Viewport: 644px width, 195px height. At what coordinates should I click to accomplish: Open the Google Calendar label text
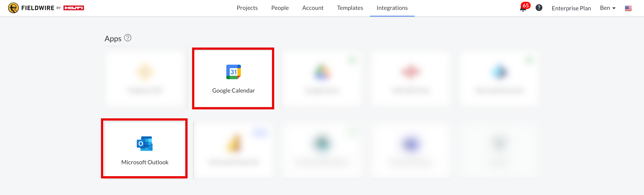pyautogui.click(x=233, y=90)
